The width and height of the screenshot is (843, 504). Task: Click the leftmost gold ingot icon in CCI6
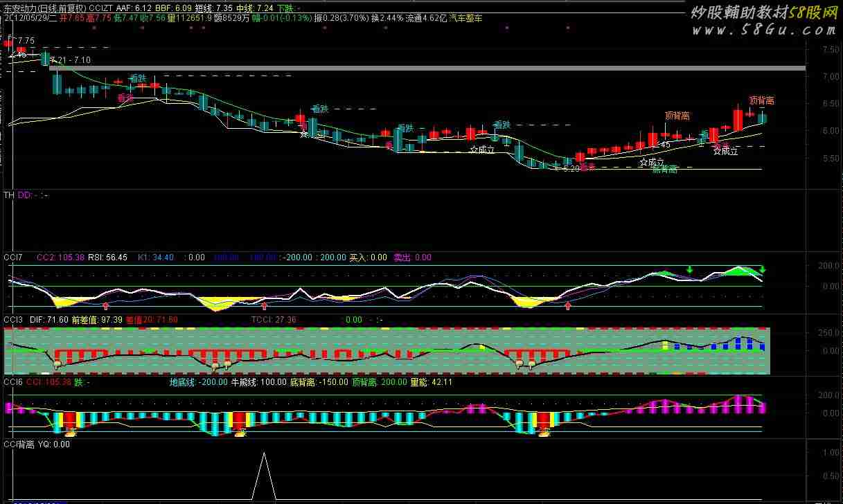(70, 433)
